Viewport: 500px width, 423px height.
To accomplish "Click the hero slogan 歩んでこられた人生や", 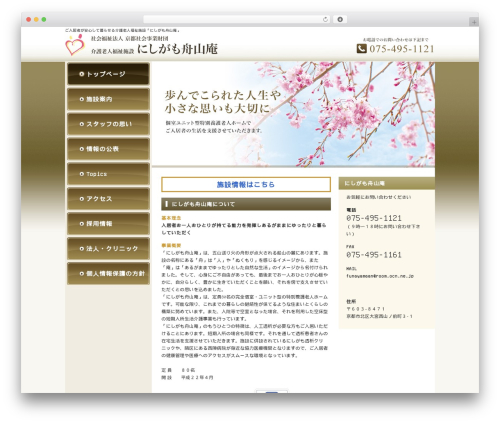I will pos(223,95).
